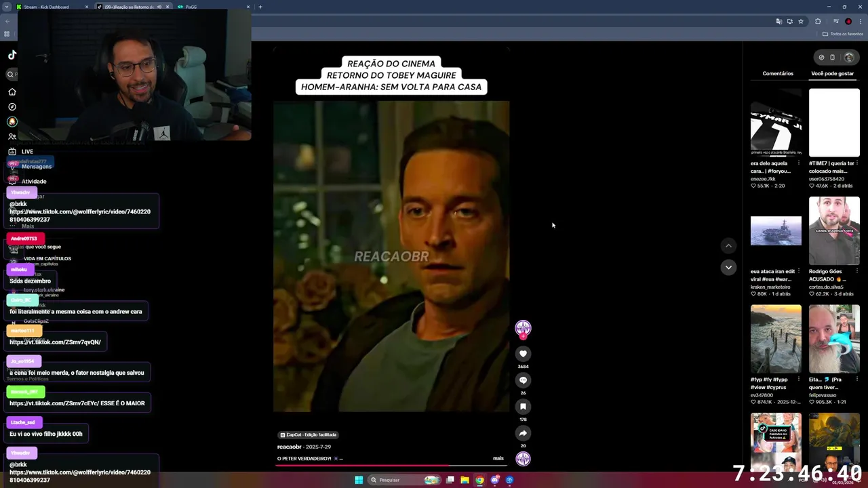Like the TikTok video with heart icon
This screenshot has height=488, width=868.
tap(523, 354)
